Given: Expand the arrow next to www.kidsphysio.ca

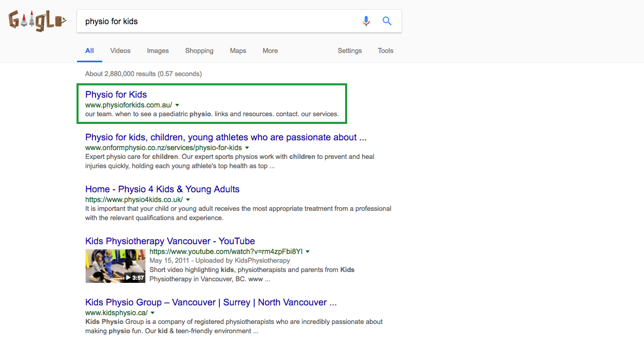Looking at the screenshot, I should (x=153, y=313).
